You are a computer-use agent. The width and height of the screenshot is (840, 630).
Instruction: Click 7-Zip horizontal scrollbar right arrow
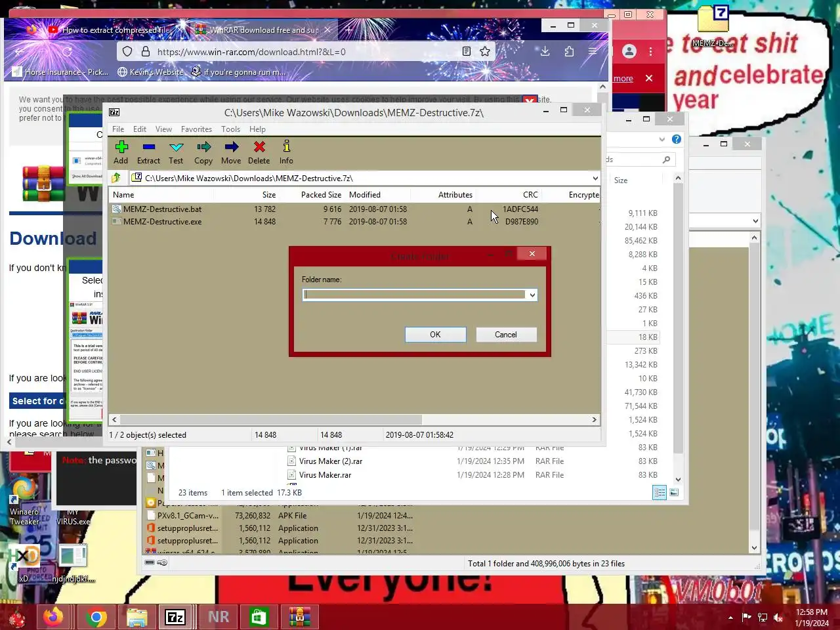tap(595, 419)
